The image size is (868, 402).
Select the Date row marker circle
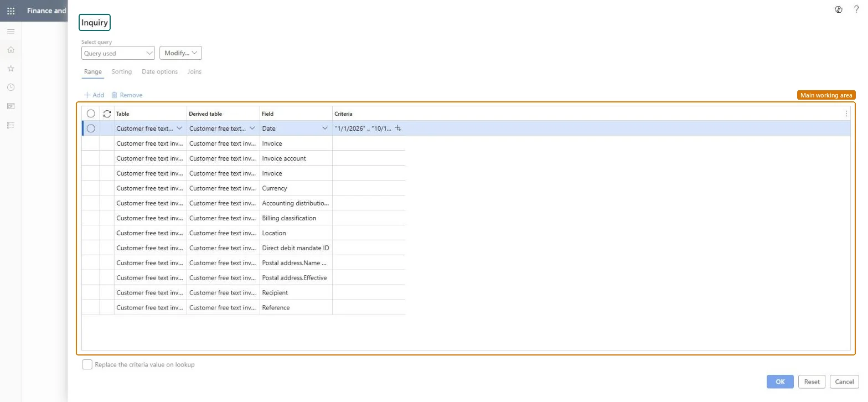[91, 128]
